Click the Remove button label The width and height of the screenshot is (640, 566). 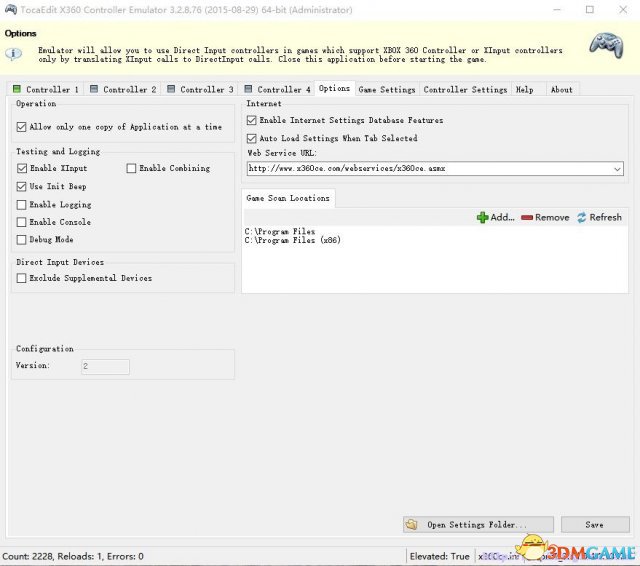click(552, 218)
